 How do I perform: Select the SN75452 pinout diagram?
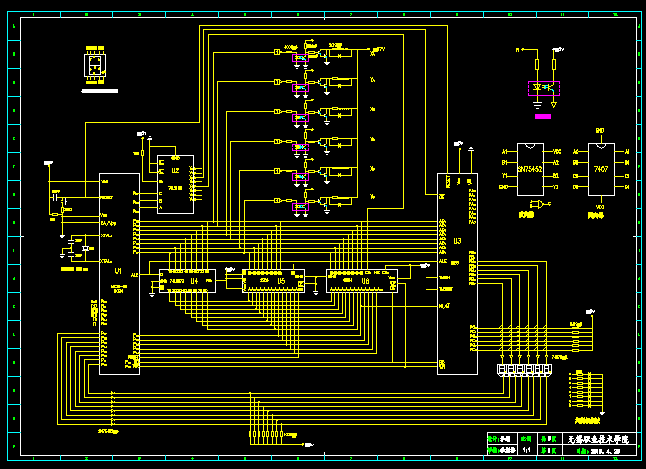(530, 169)
